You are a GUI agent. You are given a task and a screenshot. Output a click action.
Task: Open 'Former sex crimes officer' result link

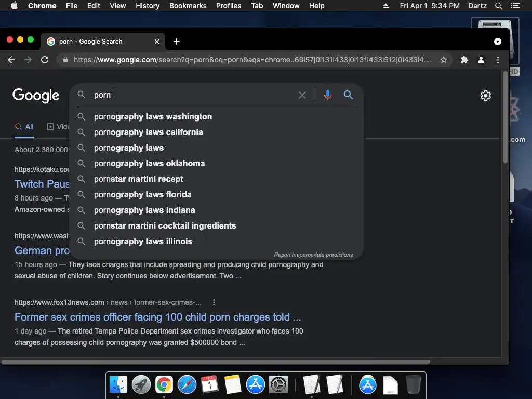[x=158, y=317]
